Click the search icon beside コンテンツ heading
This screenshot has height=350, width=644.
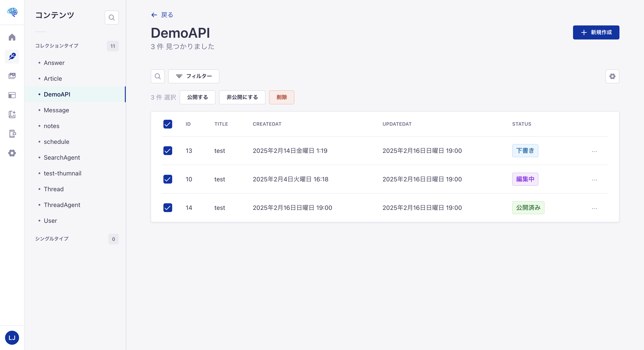point(111,18)
